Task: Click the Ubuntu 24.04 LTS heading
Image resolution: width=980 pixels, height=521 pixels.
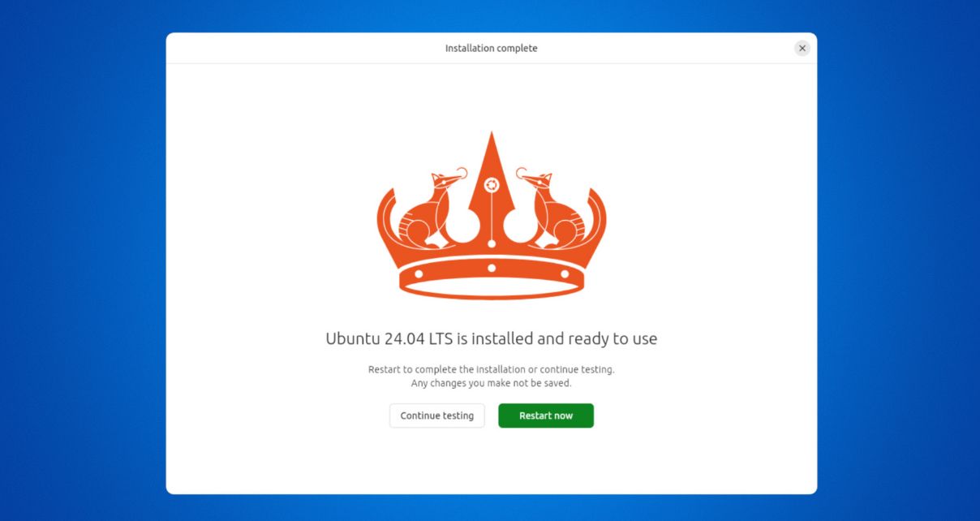Action: tap(491, 338)
